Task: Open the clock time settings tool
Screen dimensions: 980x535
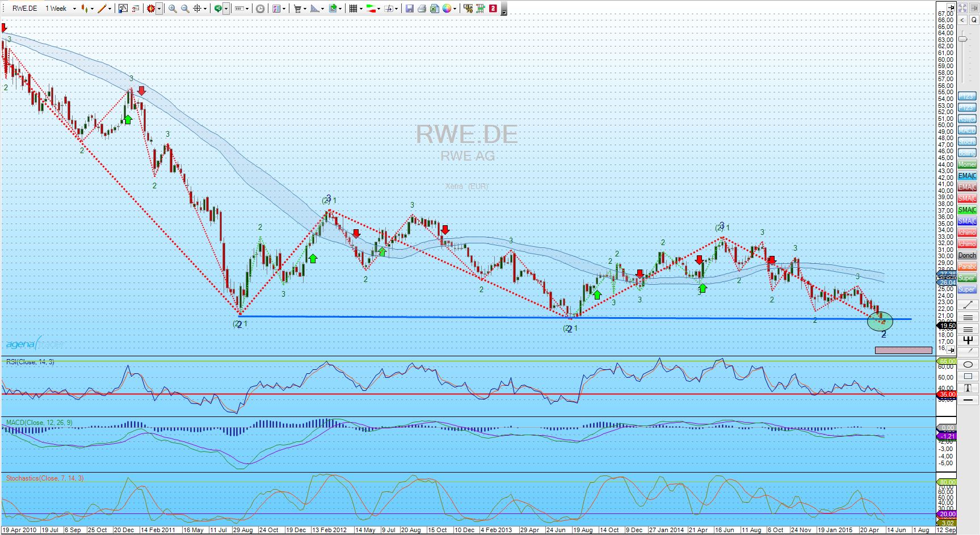Action: [x=260, y=9]
